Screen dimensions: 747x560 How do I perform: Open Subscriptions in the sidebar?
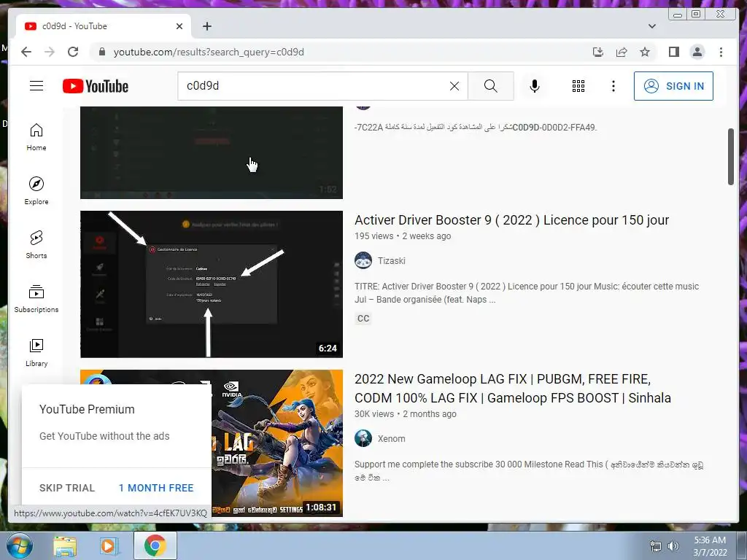pos(36,298)
